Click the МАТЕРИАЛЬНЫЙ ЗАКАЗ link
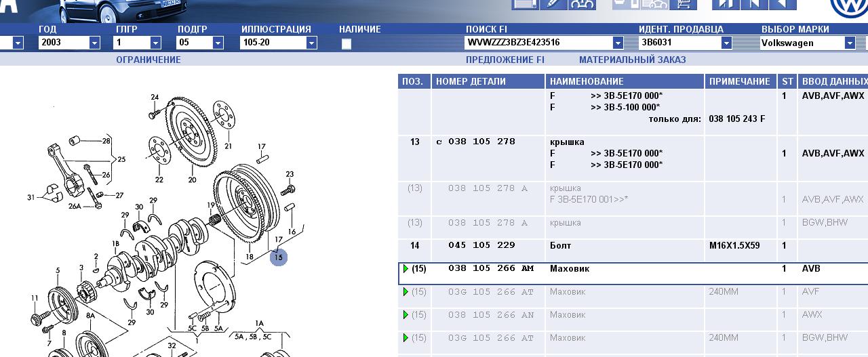This screenshot has width=868, height=357. pos(633,60)
